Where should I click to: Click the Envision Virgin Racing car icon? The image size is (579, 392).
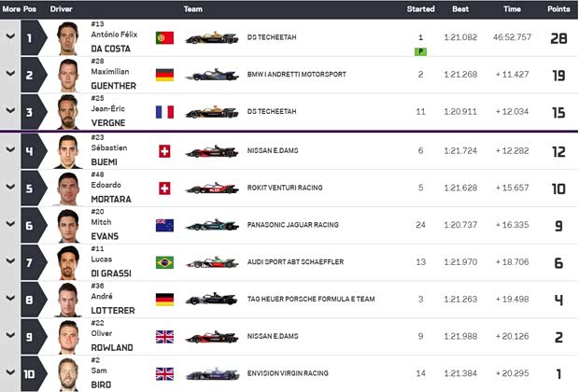212,373
